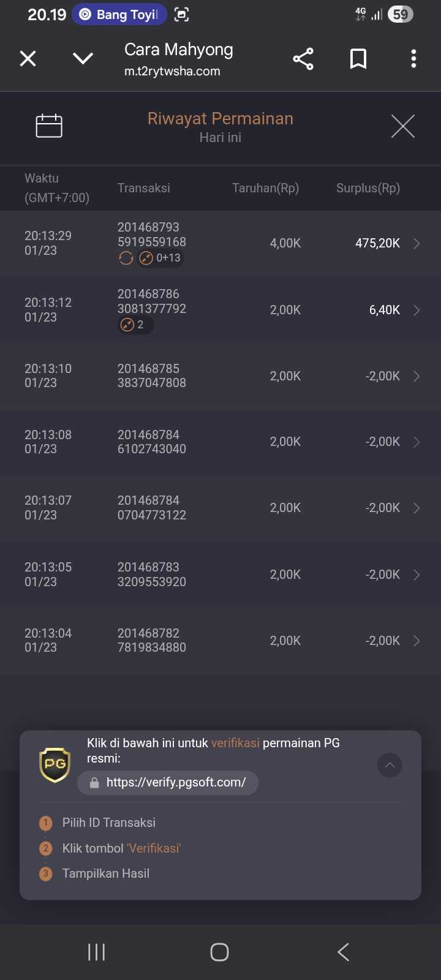Open the 20:13:04 transaction entry
This screenshot has height=980, width=441.
click(x=221, y=641)
